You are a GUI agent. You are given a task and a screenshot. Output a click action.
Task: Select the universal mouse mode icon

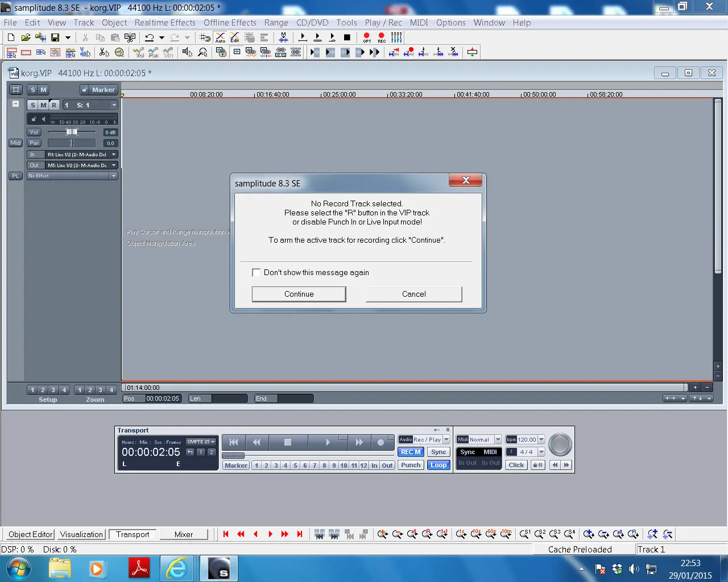click(11, 52)
